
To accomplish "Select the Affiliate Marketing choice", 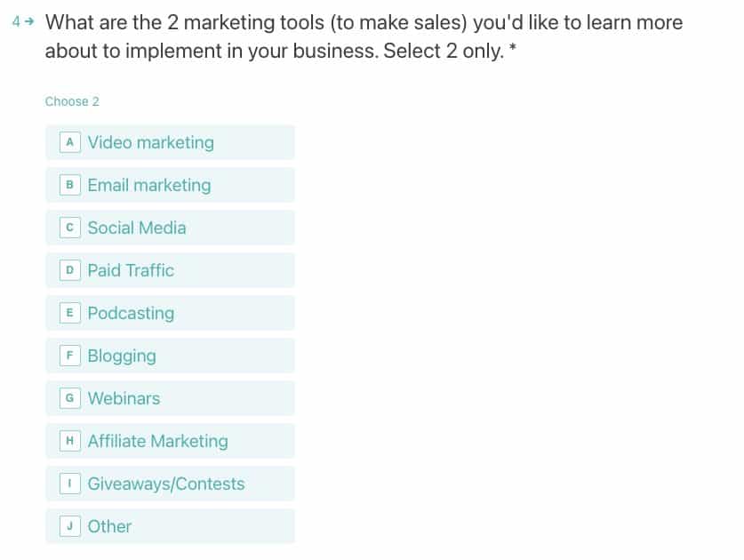I will pos(169,441).
